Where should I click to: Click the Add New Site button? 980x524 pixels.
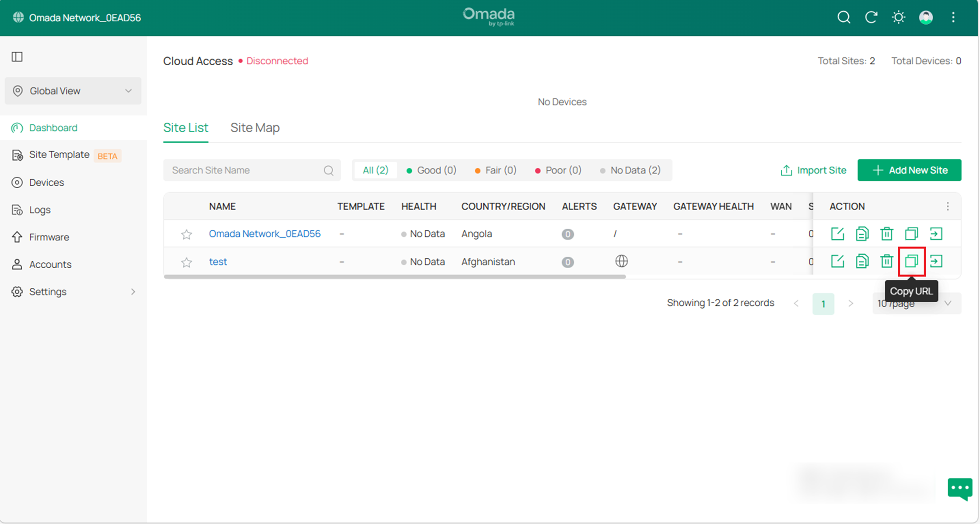tap(909, 170)
